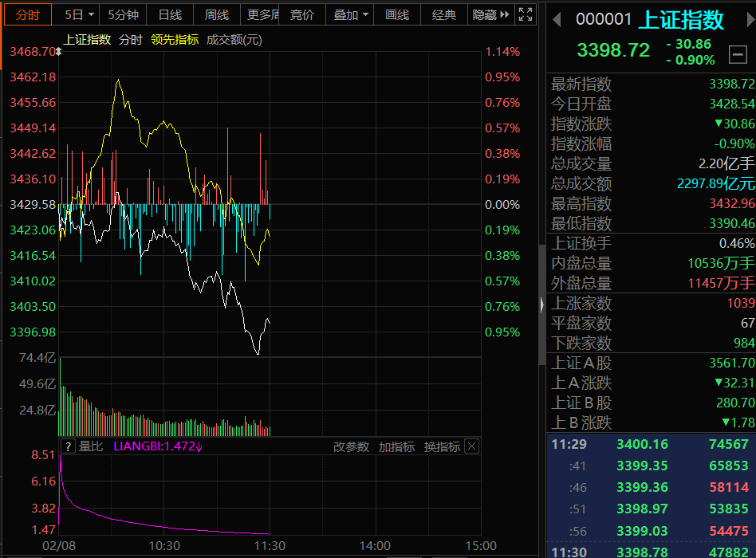Viewport: 756px width, 558px height.
Task: Click 改参数 to edit indicator parameters
Action: coord(351,446)
